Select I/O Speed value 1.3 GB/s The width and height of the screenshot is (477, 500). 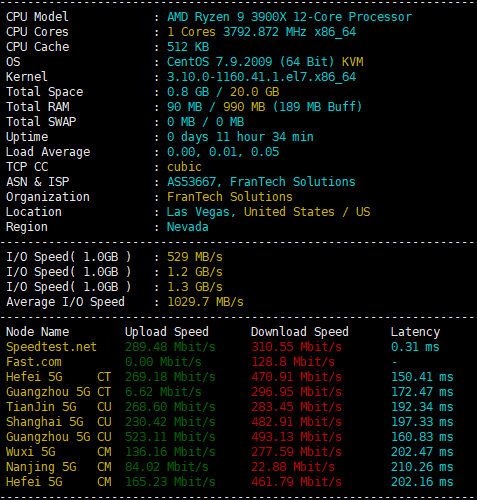(x=195, y=287)
